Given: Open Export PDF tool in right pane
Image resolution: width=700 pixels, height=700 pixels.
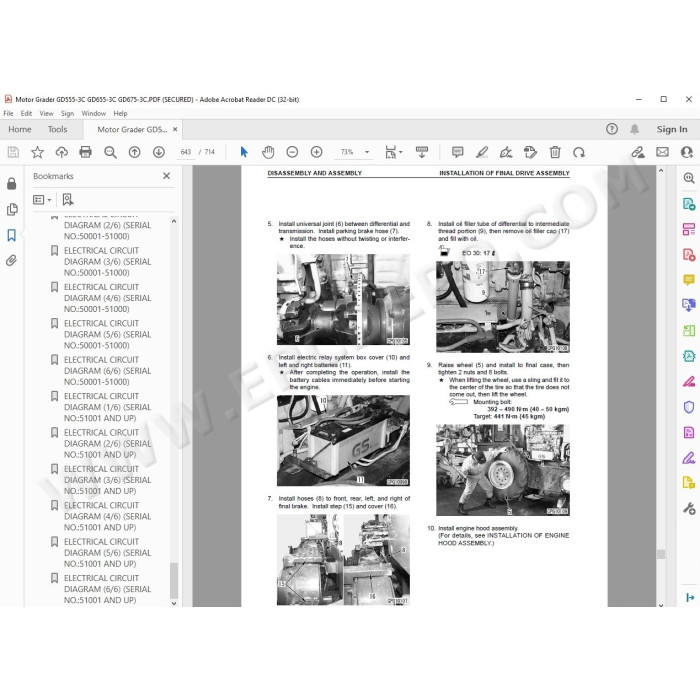Looking at the screenshot, I should (x=689, y=204).
